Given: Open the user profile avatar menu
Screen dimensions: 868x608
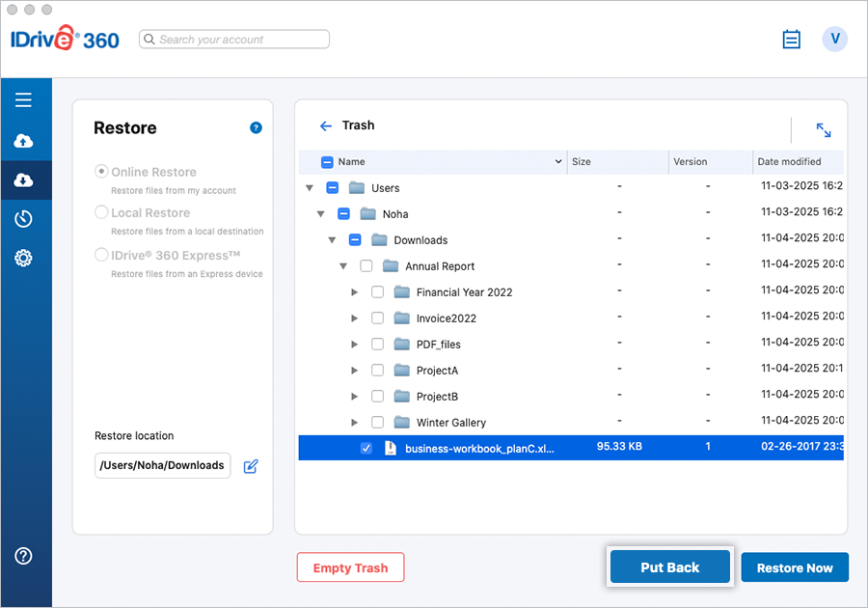Looking at the screenshot, I should click(x=834, y=40).
